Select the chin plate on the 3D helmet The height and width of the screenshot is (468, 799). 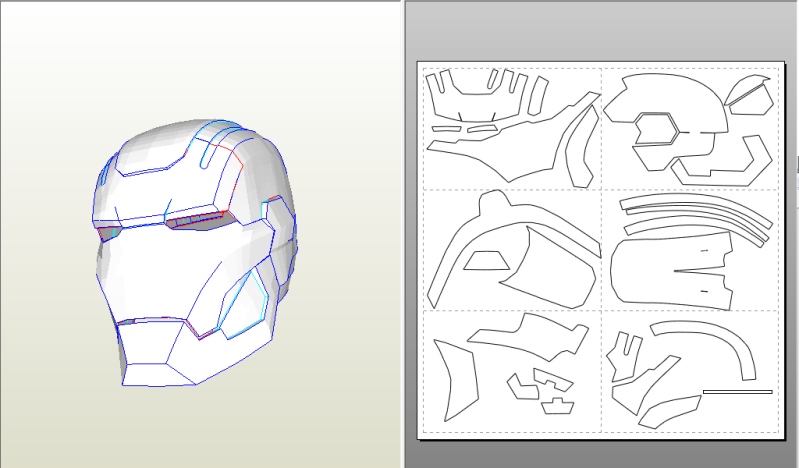click(x=153, y=352)
